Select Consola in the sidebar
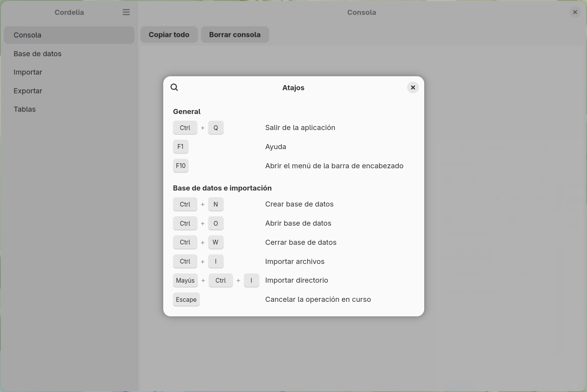Screen dimensions: 587x392 pyautogui.click(x=69, y=35)
